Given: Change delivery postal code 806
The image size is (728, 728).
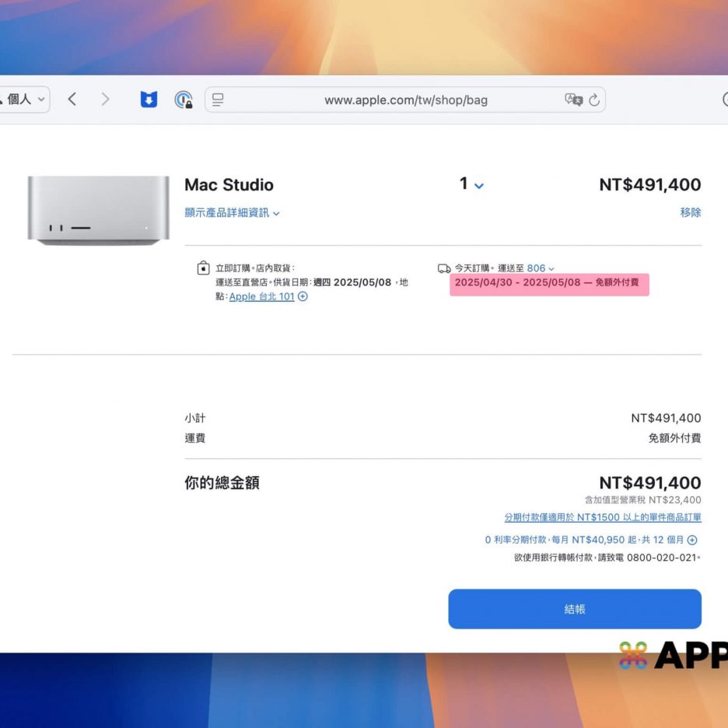Looking at the screenshot, I should [x=541, y=268].
